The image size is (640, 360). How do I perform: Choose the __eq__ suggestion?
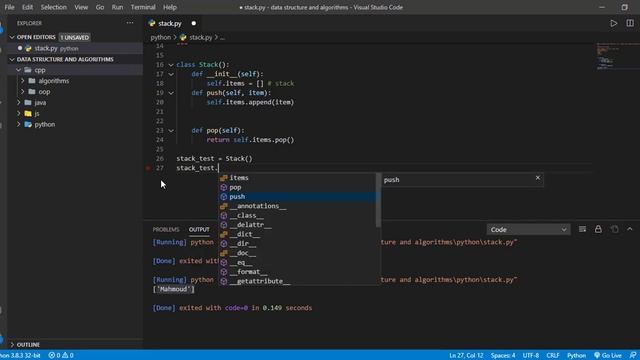pos(297,262)
